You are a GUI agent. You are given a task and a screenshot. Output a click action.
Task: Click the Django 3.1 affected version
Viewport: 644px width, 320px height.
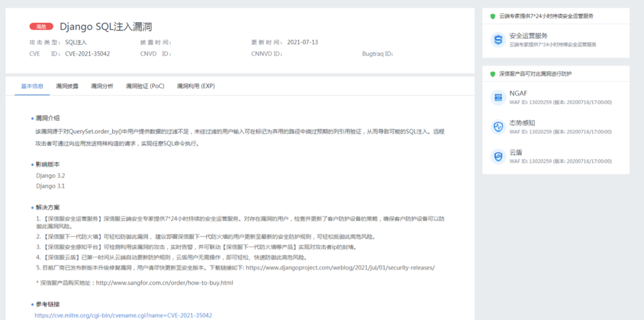point(51,186)
